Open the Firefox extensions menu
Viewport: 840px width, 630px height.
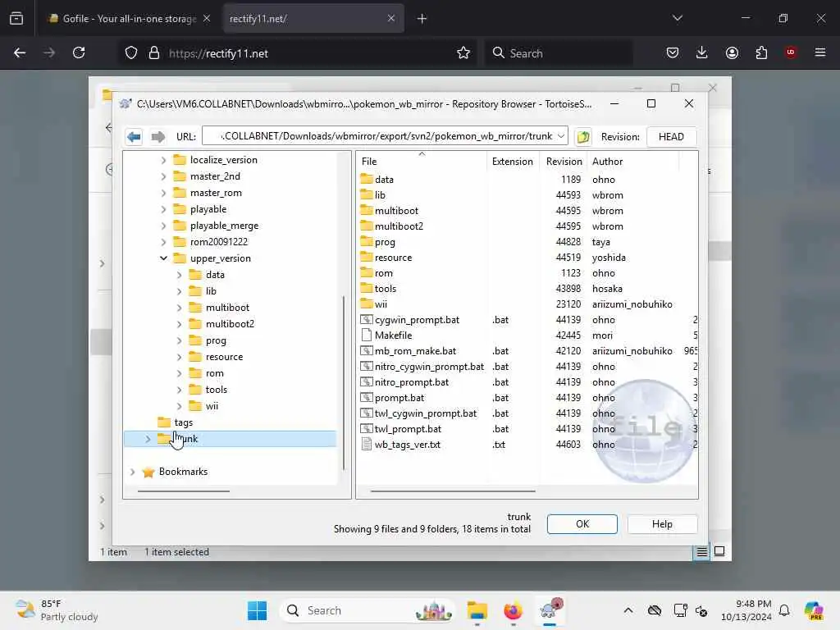click(761, 52)
